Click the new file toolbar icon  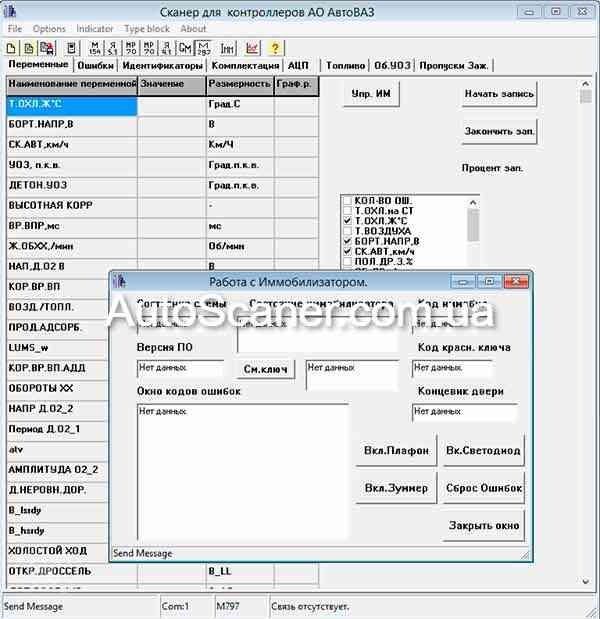(x=12, y=47)
